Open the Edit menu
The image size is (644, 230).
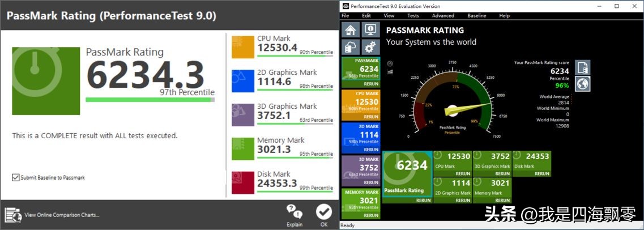coord(366,16)
